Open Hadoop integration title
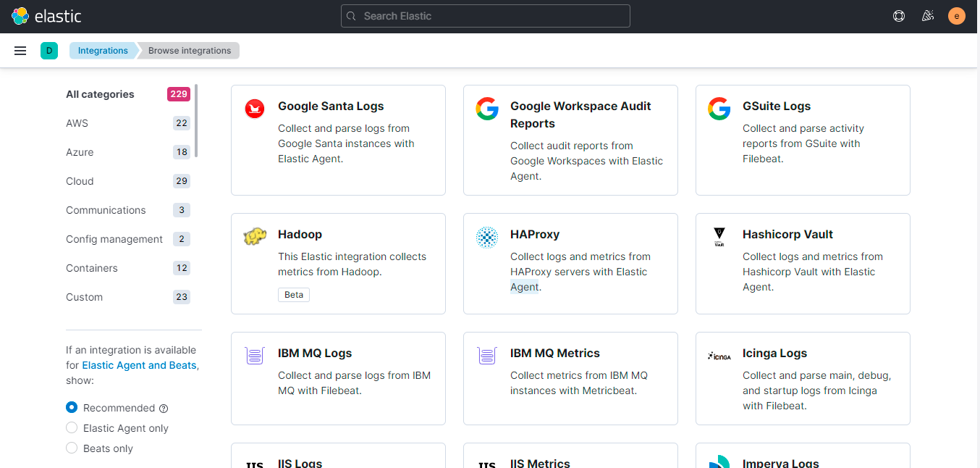Viewport: 980px width, 468px height. 300,234
